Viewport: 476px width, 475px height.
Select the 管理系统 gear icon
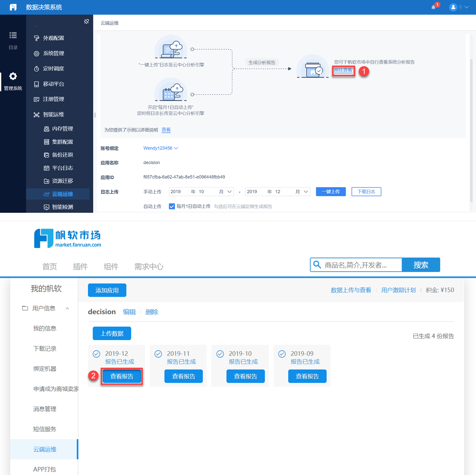click(x=13, y=76)
